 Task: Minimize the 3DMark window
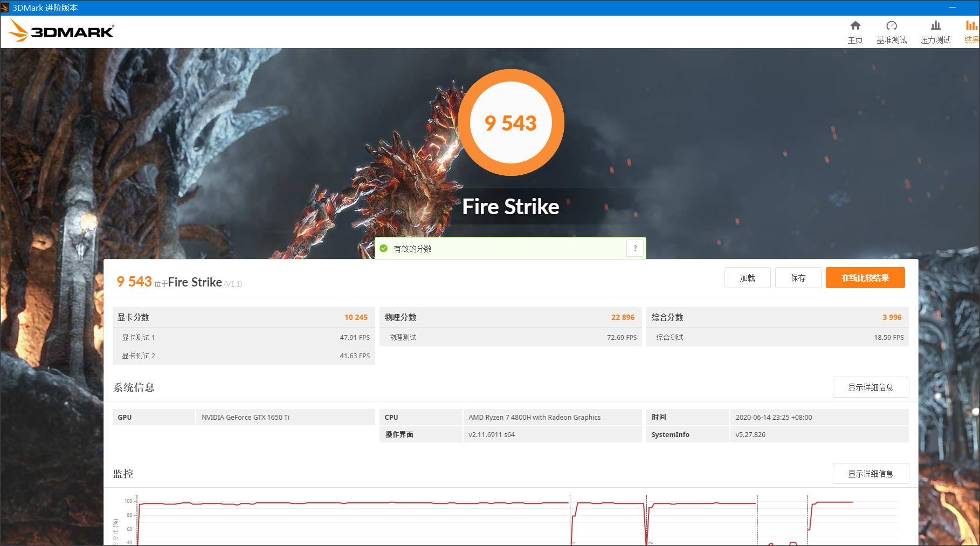[952, 8]
